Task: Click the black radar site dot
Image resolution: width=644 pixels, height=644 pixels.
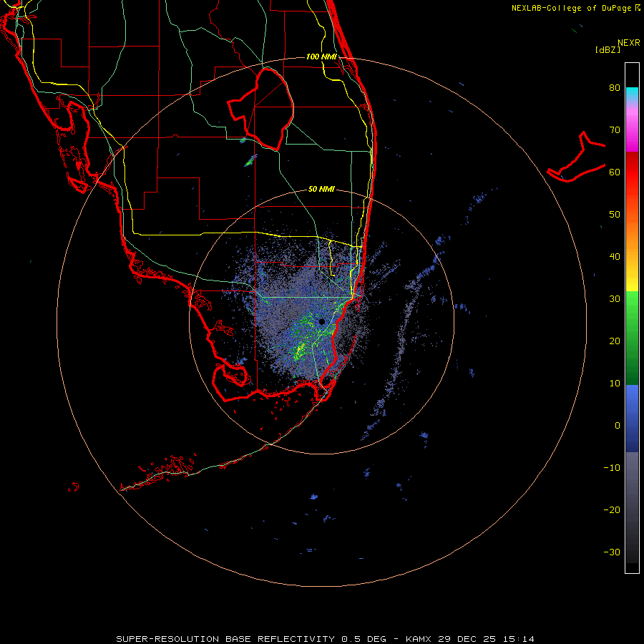Action: click(x=321, y=321)
